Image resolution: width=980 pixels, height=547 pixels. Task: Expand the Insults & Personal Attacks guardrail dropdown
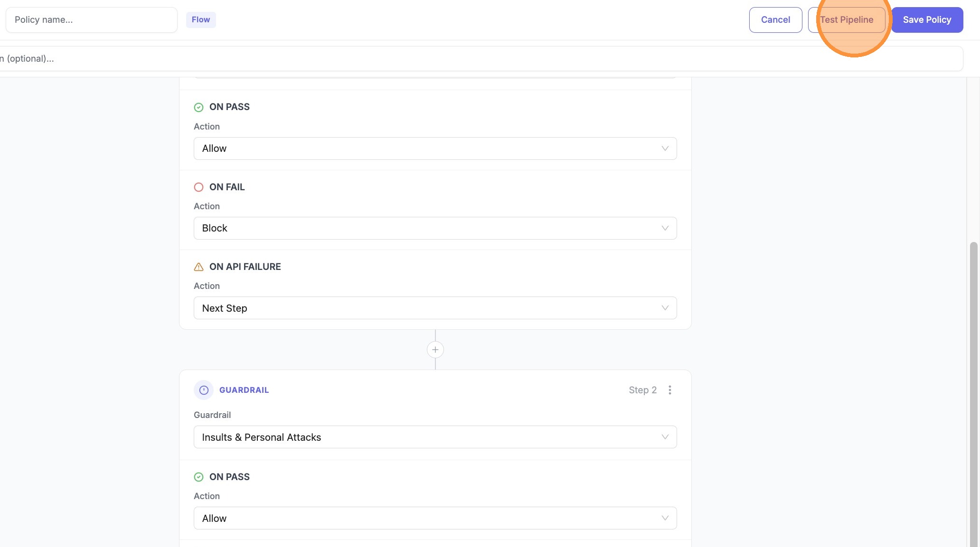pyautogui.click(x=434, y=437)
